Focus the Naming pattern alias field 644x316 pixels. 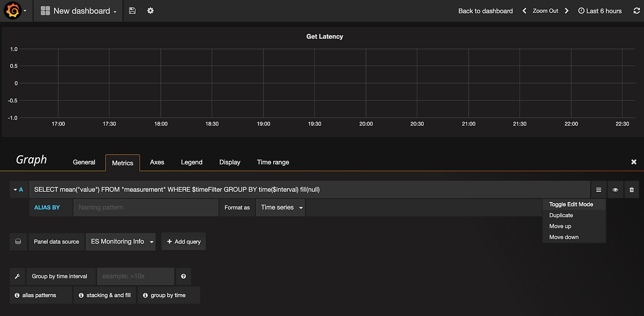tap(146, 207)
